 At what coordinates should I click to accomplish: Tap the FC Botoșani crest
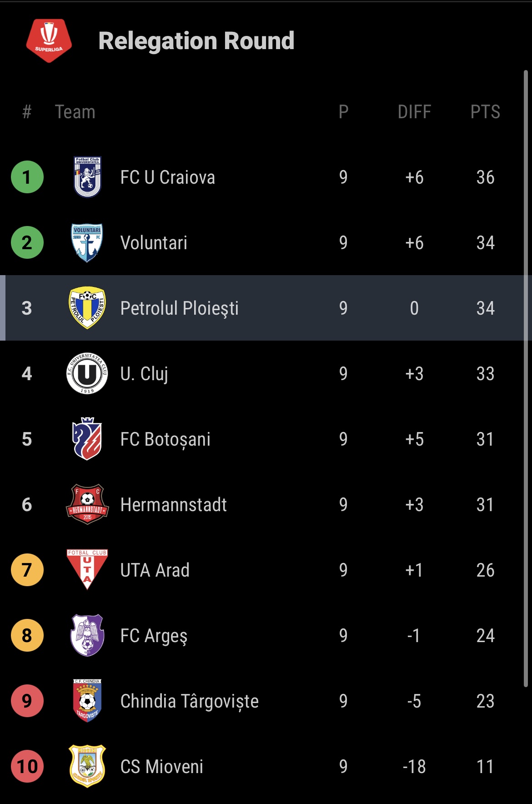pyautogui.click(x=87, y=439)
